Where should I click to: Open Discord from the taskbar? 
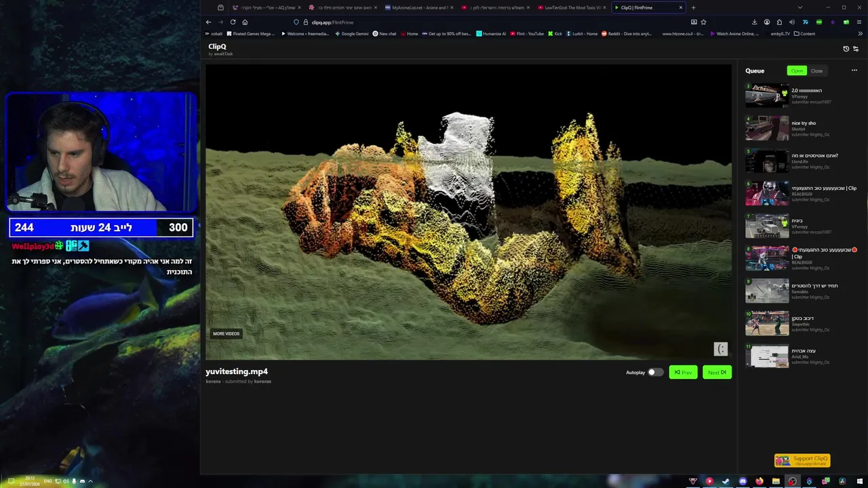(743, 481)
